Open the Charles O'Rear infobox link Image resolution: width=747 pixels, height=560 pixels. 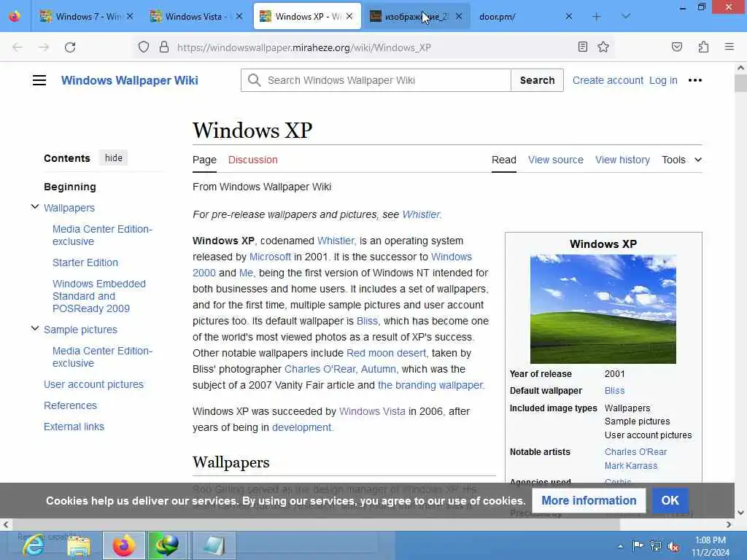point(635,452)
